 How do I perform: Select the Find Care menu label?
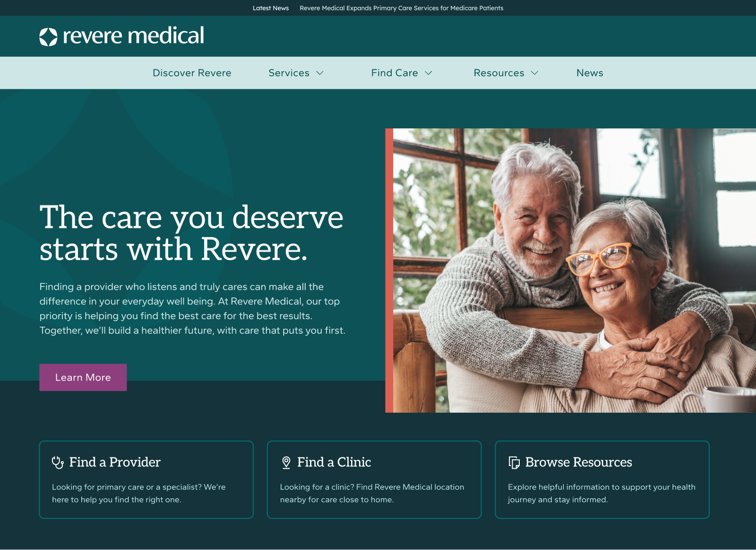395,73
